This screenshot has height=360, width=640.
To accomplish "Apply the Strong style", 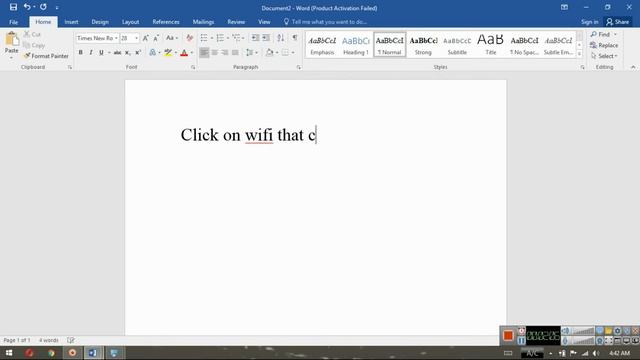I will [x=423, y=45].
